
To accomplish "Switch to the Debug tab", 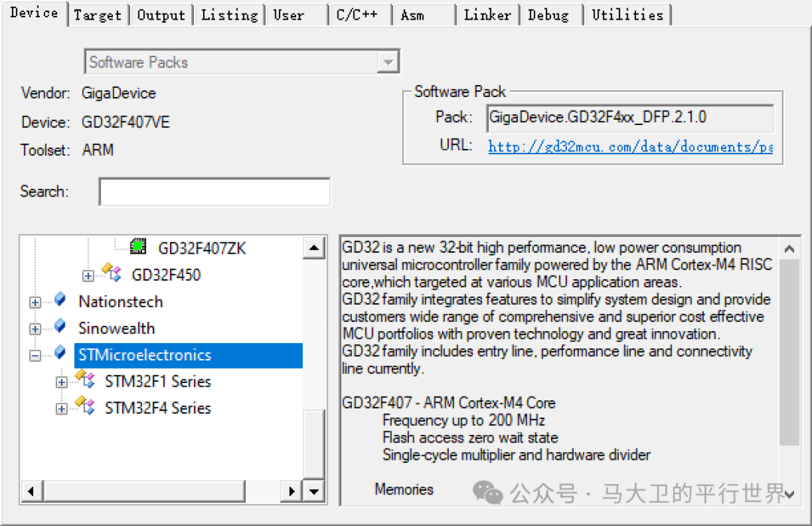I will tap(550, 14).
